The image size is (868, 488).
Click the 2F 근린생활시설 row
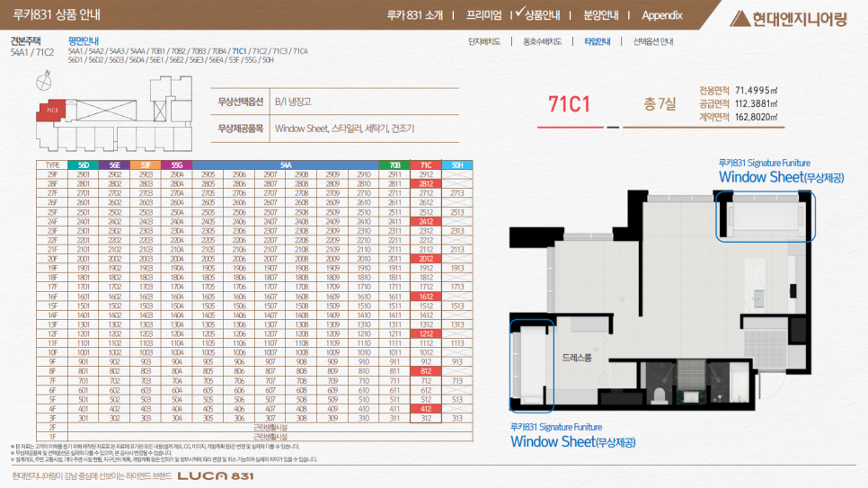click(254, 428)
